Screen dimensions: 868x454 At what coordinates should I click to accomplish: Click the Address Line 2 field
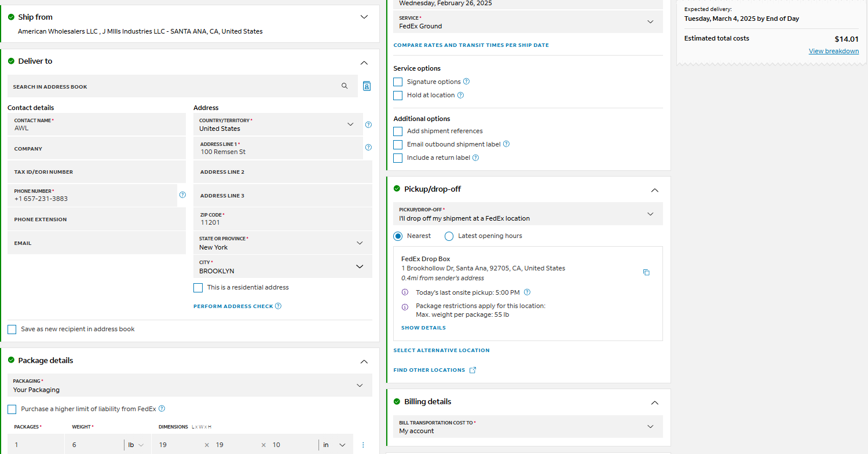pos(283,172)
